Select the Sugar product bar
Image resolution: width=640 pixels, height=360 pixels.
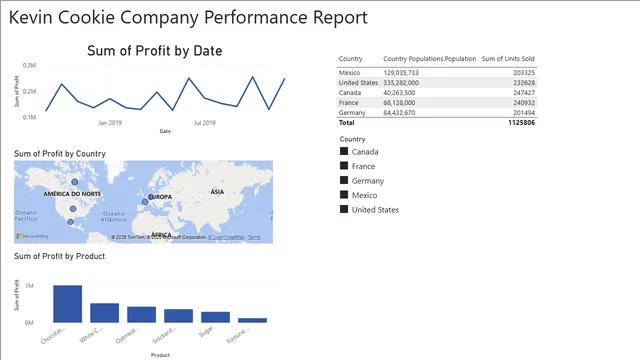(x=216, y=317)
